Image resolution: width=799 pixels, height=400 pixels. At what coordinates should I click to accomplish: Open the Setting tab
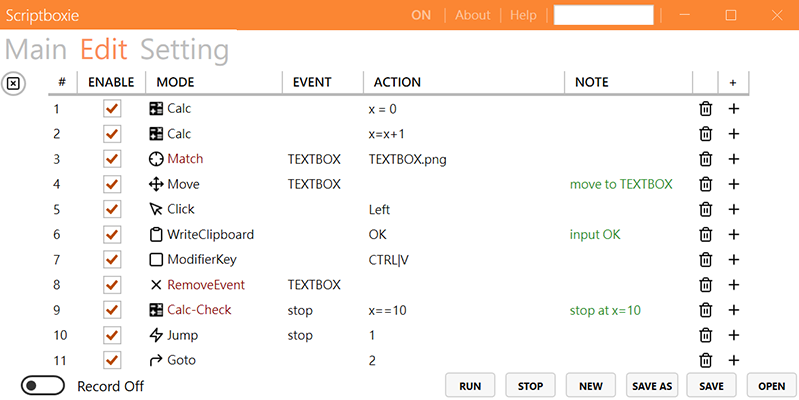pos(184,51)
